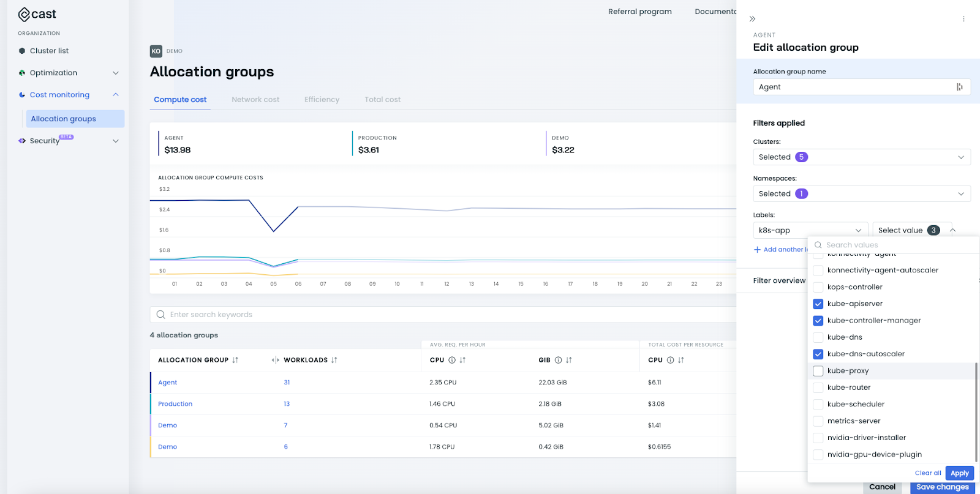
Task: Click the KO organization badge
Action: point(156,51)
